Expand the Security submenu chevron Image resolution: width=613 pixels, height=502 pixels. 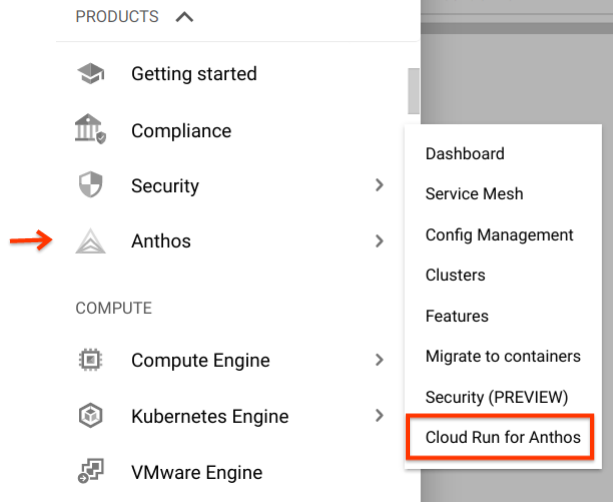click(379, 185)
